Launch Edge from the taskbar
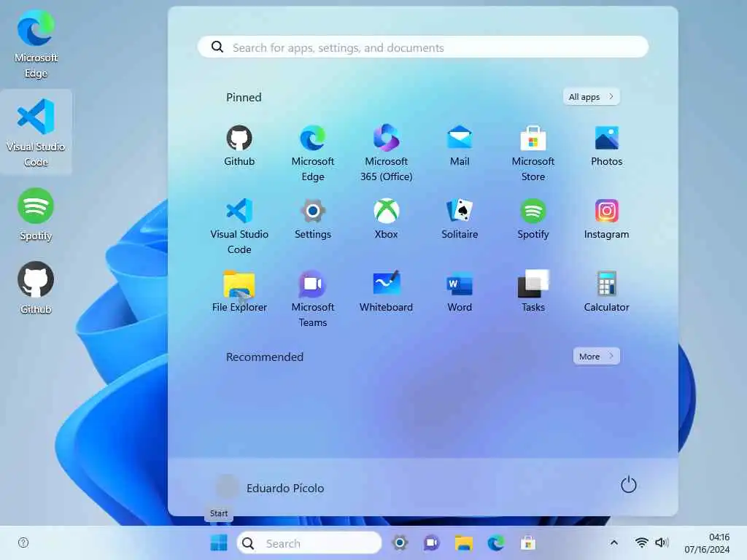Screen dimensions: 747x560 [495, 542]
